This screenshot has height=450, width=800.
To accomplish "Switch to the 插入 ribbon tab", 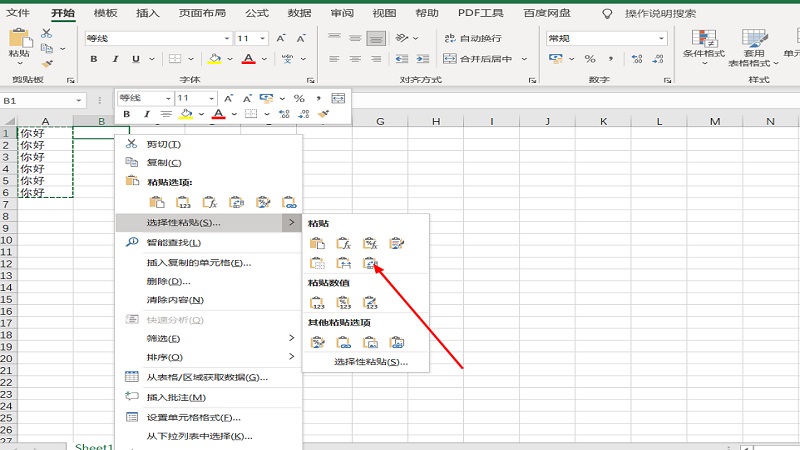I will click(x=147, y=13).
